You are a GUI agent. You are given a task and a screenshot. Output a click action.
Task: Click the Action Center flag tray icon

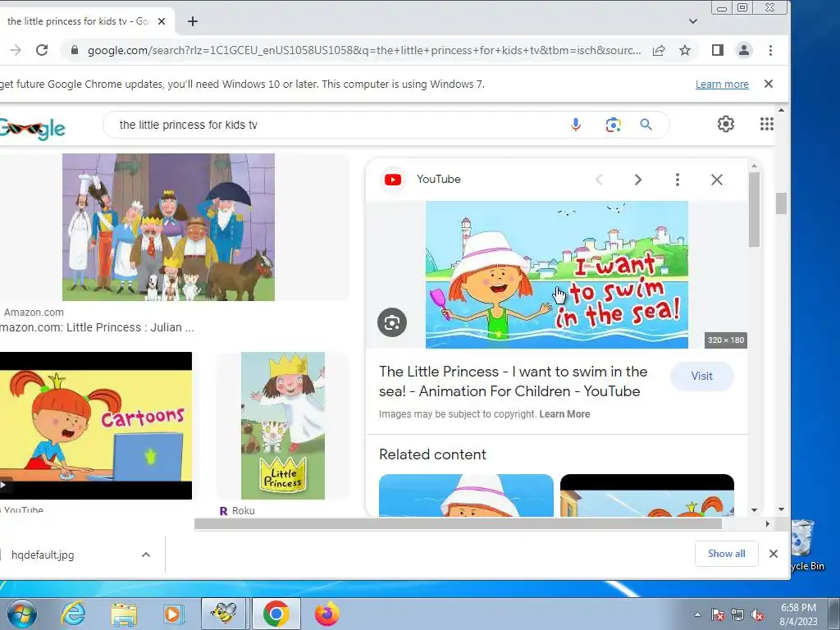coord(717,615)
